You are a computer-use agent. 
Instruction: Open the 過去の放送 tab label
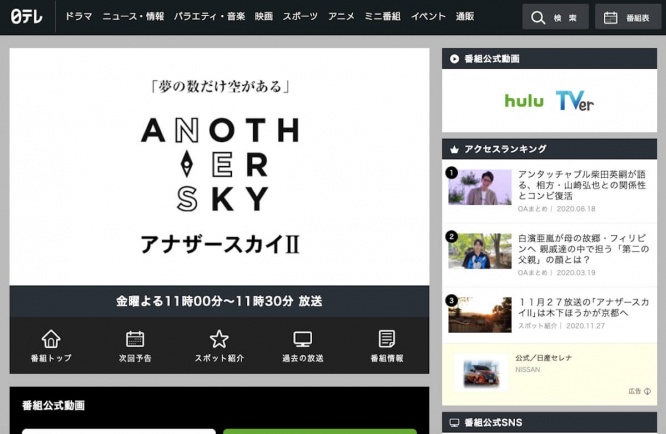(x=303, y=358)
